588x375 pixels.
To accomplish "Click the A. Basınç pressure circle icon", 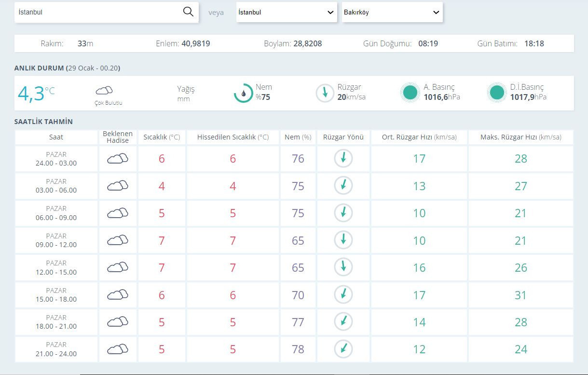I will coord(410,93).
